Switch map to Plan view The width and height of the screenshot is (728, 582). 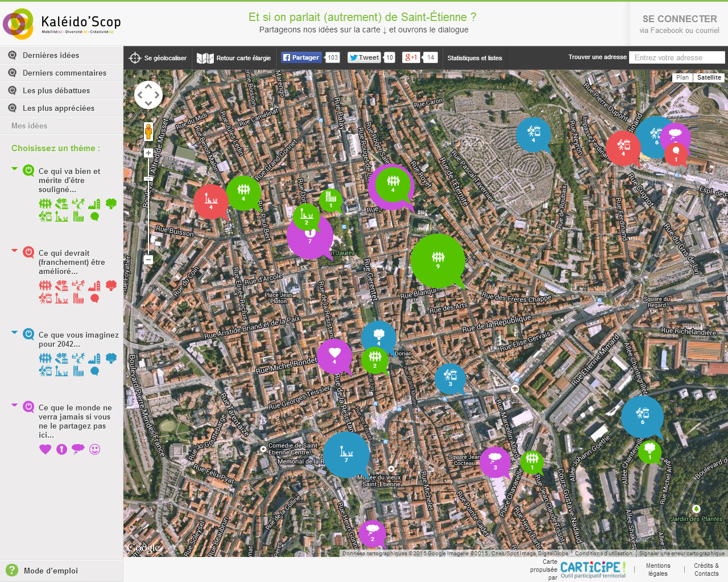[x=682, y=77]
